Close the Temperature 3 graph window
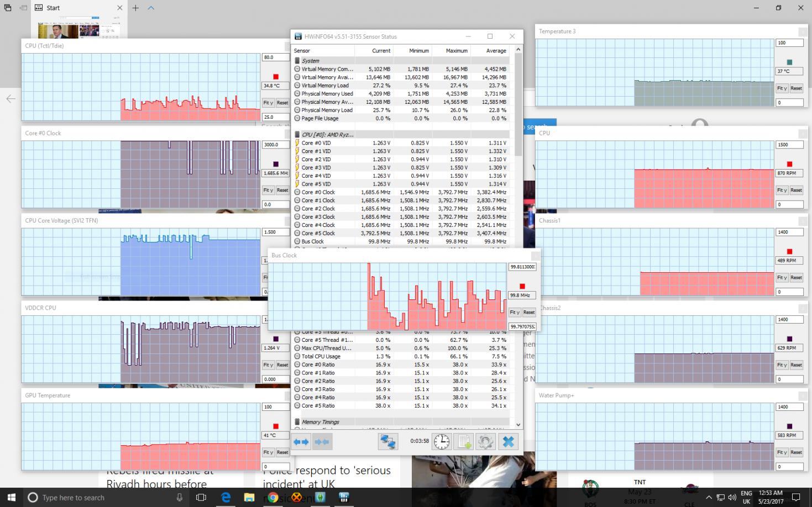Image resolution: width=812 pixels, height=507 pixels. [x=802, y=31]
